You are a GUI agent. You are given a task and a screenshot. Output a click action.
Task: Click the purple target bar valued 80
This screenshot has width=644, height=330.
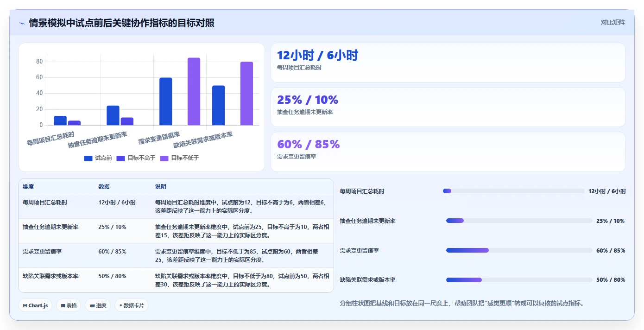pyautogui.click(x=246, y=93)
